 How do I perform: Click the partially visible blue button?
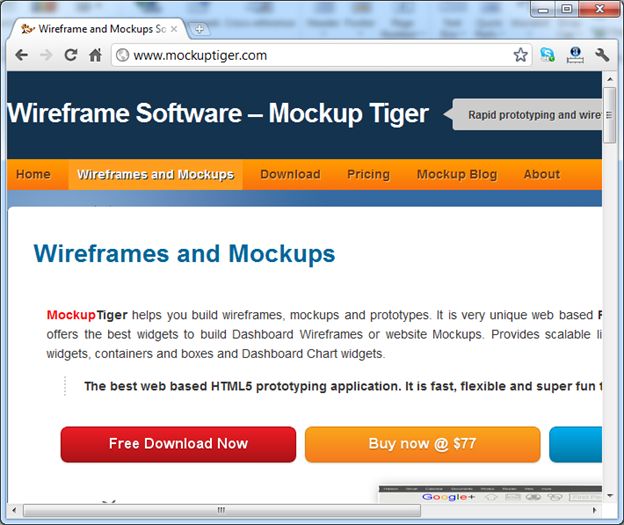[x=575, y=444]
